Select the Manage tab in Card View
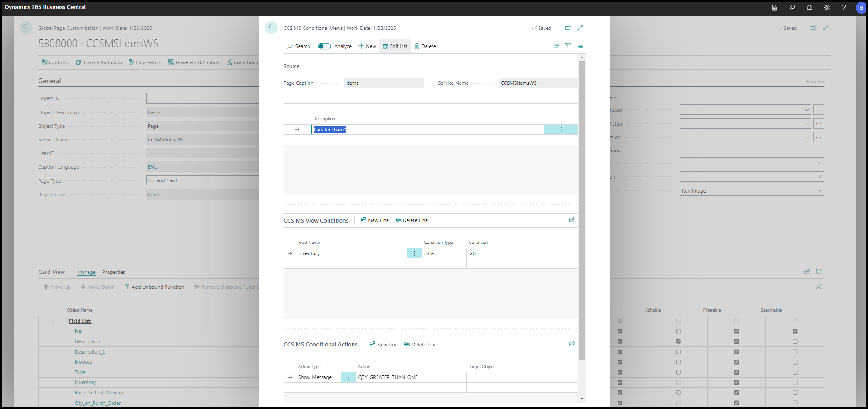Viewport: 868px width, 409px height. click(86, 272)
